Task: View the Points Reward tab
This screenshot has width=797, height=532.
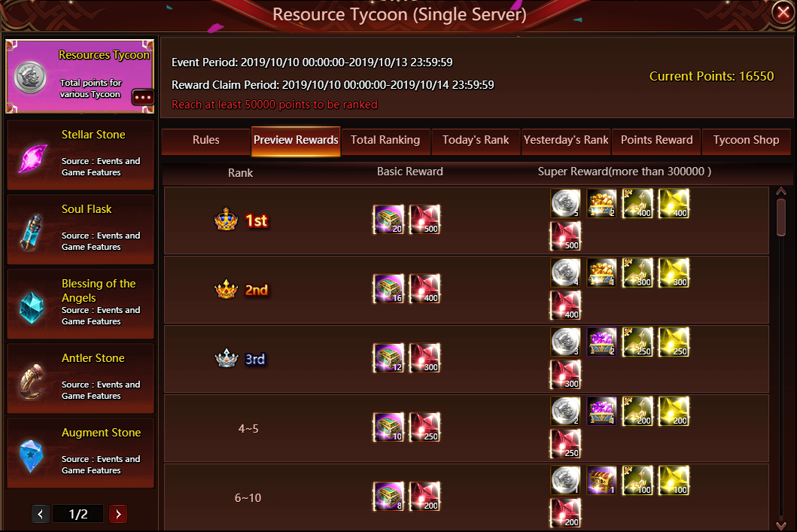Action: click(656, 140)
